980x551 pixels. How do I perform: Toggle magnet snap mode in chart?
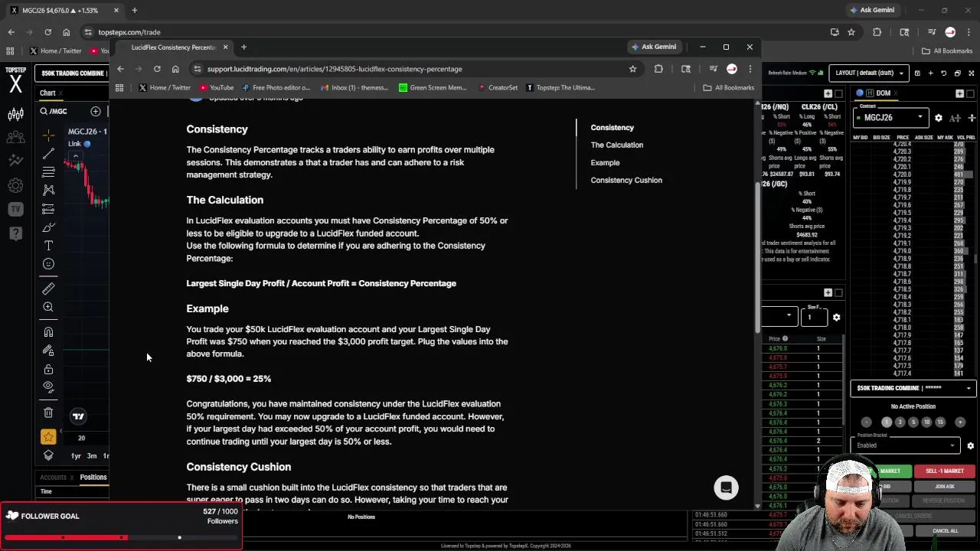(48, 332)
